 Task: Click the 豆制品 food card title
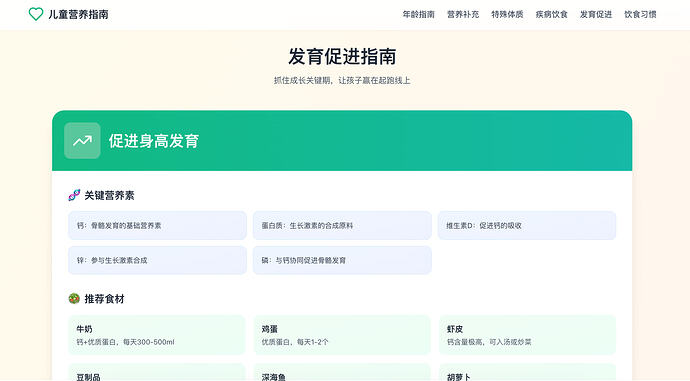tap(88, 377)
